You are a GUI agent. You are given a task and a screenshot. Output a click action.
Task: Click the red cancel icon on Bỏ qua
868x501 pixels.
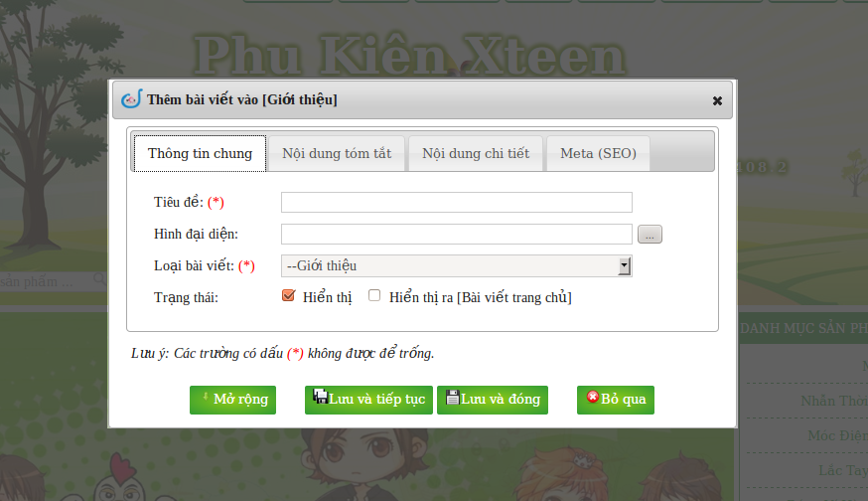pyautogui.click(x=593, y=397)
